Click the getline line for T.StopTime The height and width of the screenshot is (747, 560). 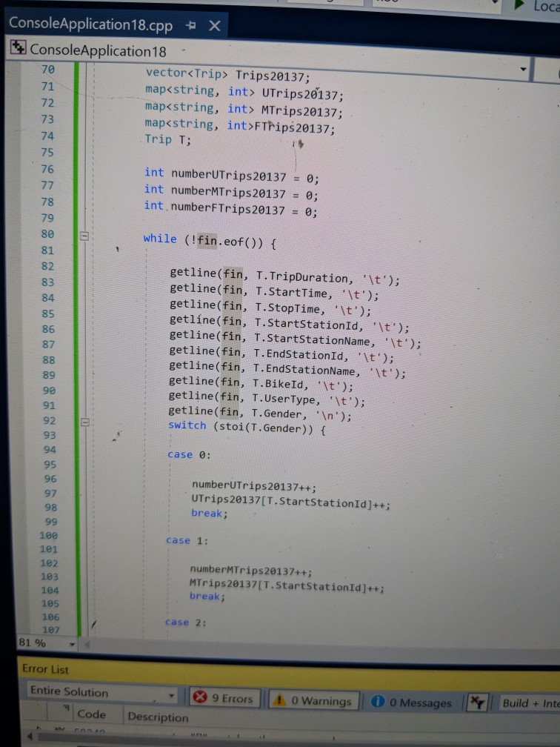pyautogui.click(x=270, y=308)
